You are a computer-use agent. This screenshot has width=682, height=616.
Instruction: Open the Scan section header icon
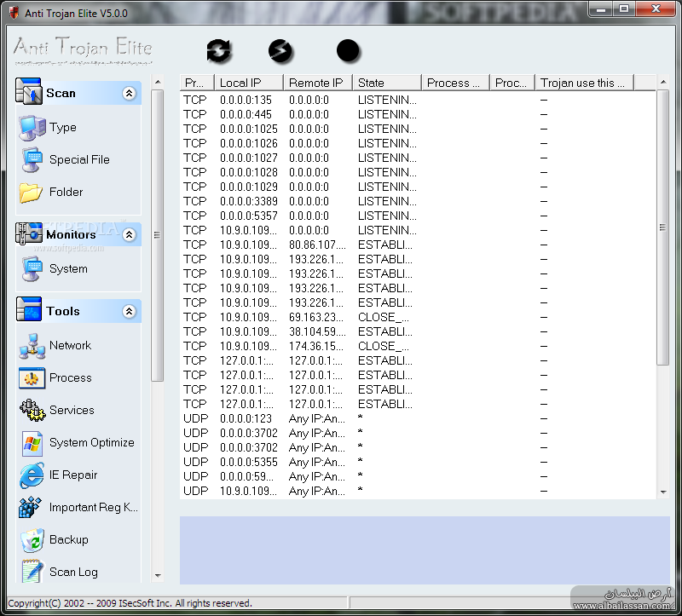29,91
